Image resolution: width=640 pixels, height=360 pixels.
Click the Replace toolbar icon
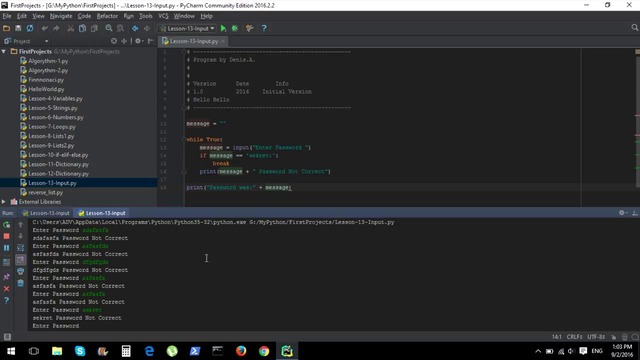click(x=120, y=28)
